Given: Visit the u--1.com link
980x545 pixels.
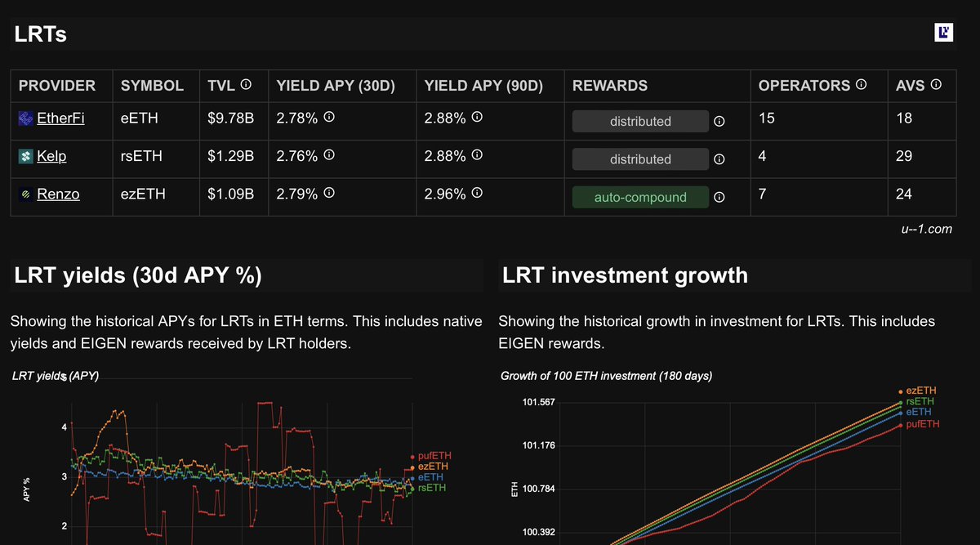Looking at the screenshot, I should pos(927,230).
